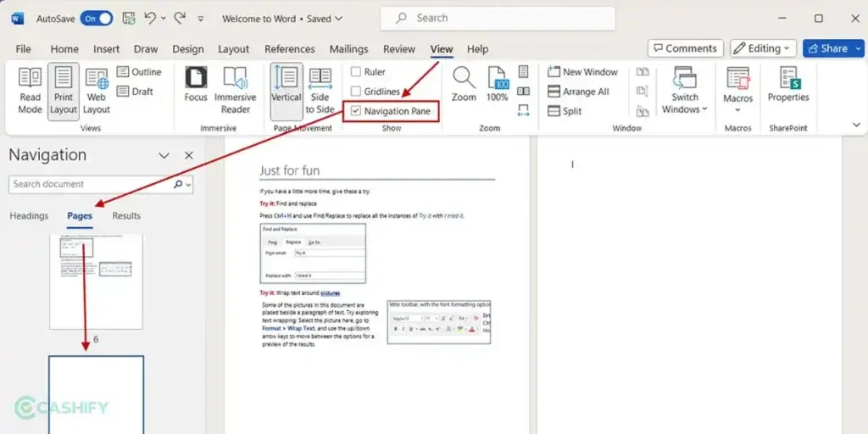Choose Multiple Pages zoom icon
The height and width of the screenshot is (434, 868).
523,92
